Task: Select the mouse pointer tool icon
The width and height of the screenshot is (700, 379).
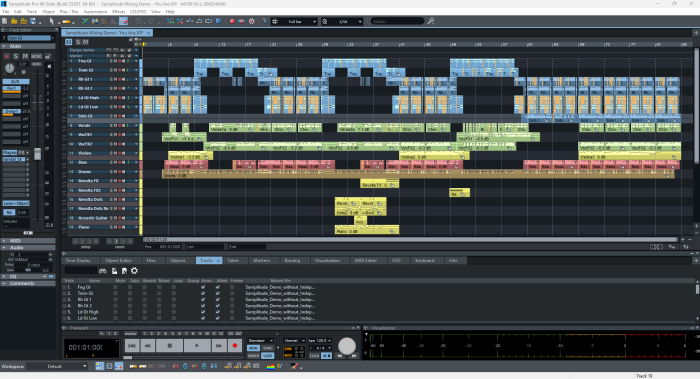Action: (52, 21)
